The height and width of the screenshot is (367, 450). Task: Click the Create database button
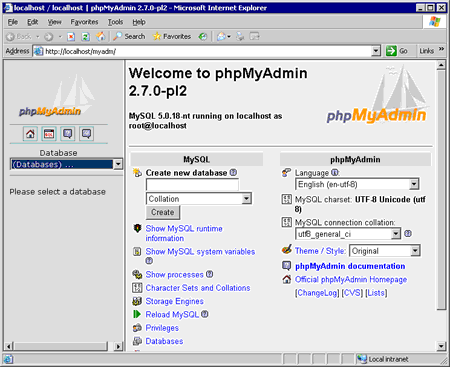(163, 212)
